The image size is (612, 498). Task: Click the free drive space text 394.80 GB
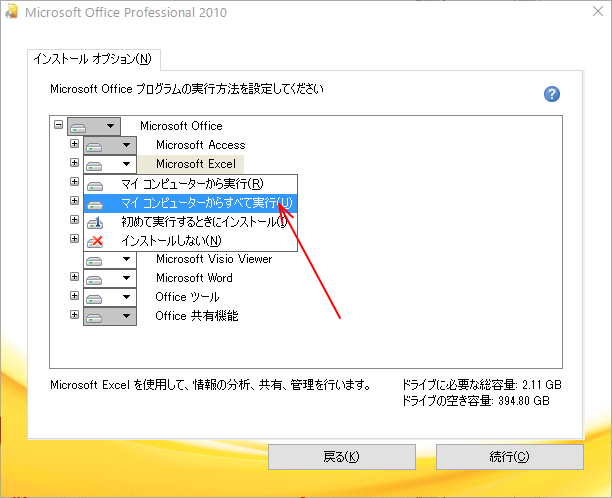pyautogui.click(x=476, y=401)
